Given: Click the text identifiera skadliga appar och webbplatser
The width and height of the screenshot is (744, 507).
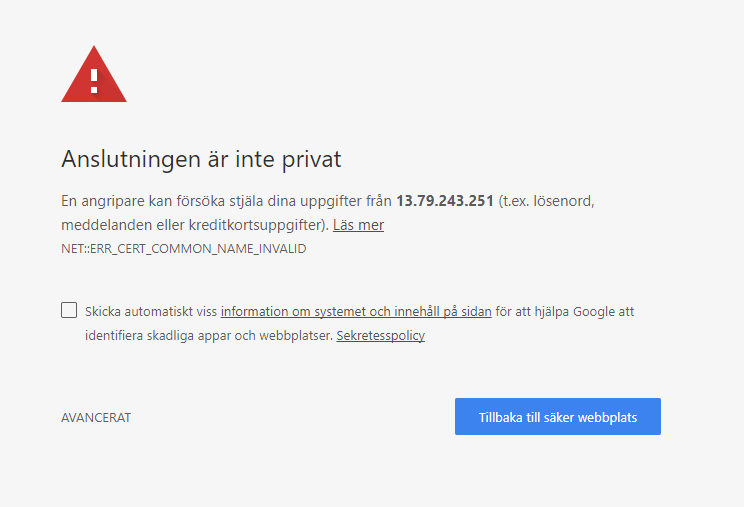Looking at the screenshot, I should (208, 335).
